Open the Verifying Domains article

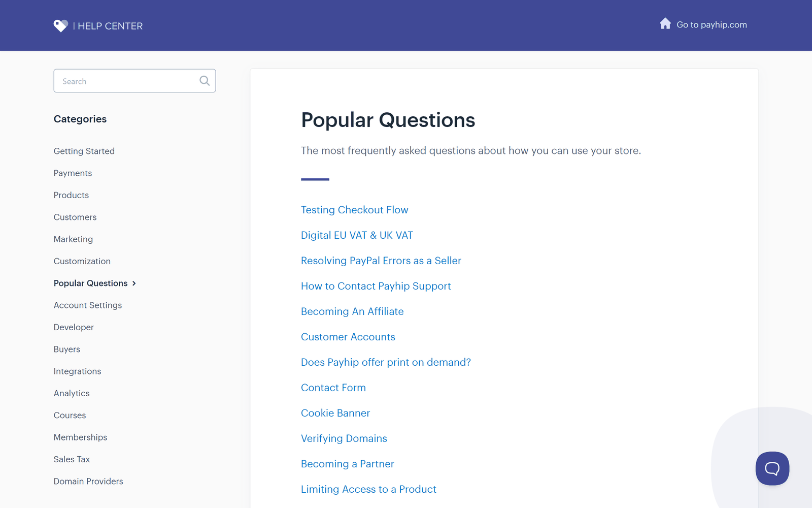(x=344, y=438)
